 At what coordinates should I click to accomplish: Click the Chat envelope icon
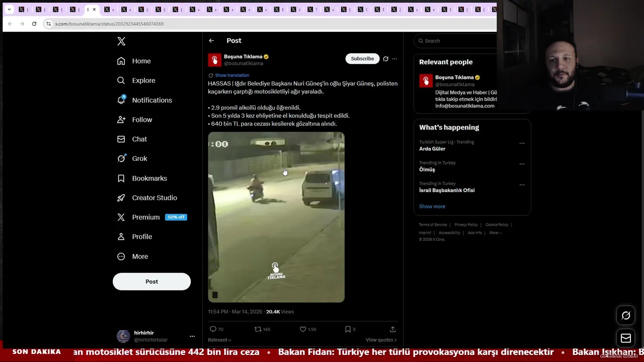click(121, 139)
